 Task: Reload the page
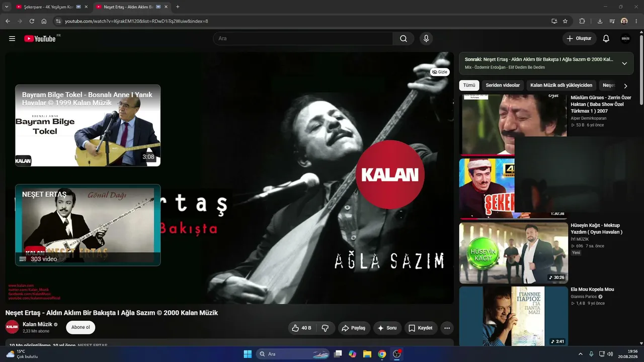[x=32, y=21]
